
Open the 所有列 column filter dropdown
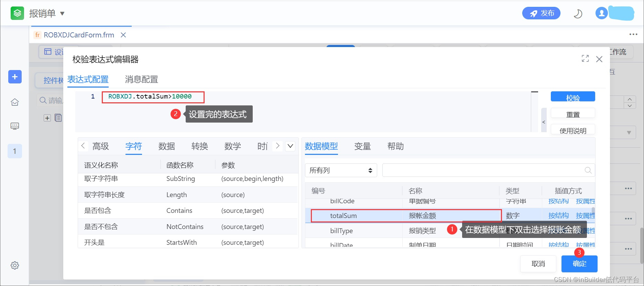[x=341, y=170]
